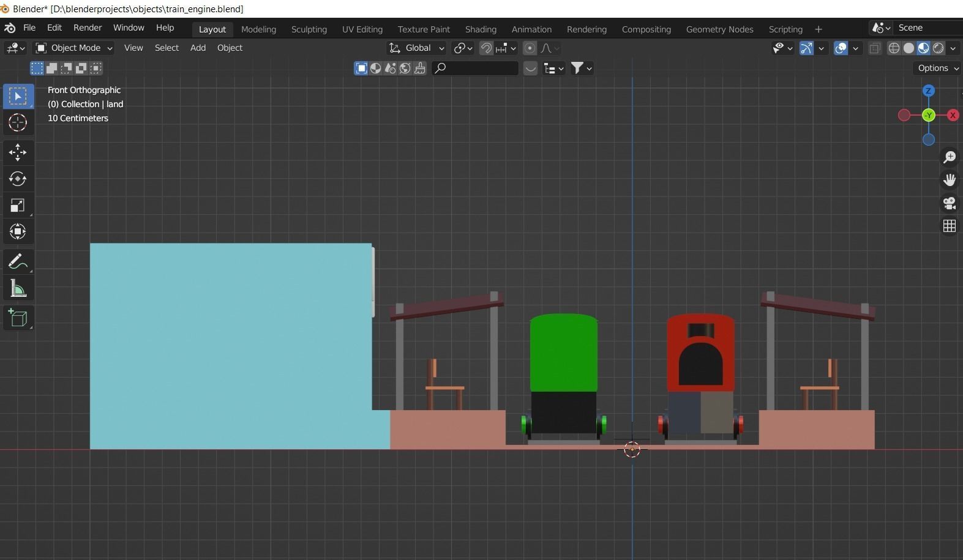Open the Edit menu
The image size is (963, 560).
pyautogui.click(x=54, y=28)
